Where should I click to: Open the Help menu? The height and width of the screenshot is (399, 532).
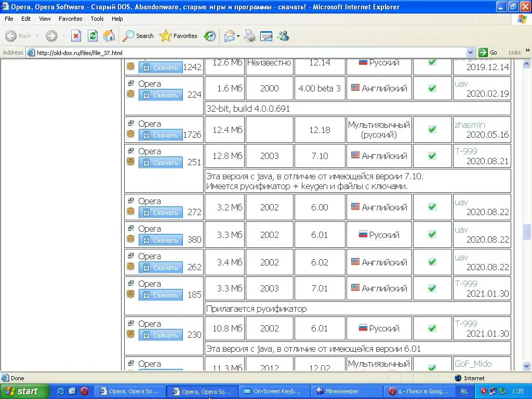tap(117, 19)
